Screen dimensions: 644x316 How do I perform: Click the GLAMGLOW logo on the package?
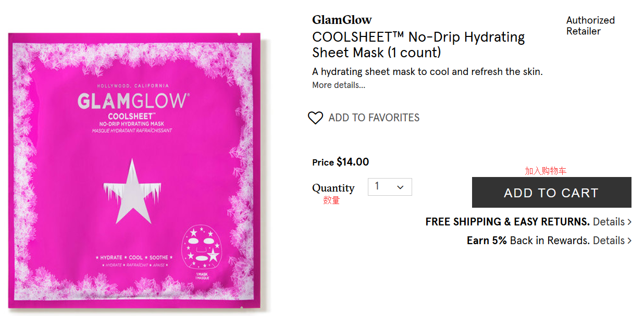pyautogui.click(x=133, y=100)
